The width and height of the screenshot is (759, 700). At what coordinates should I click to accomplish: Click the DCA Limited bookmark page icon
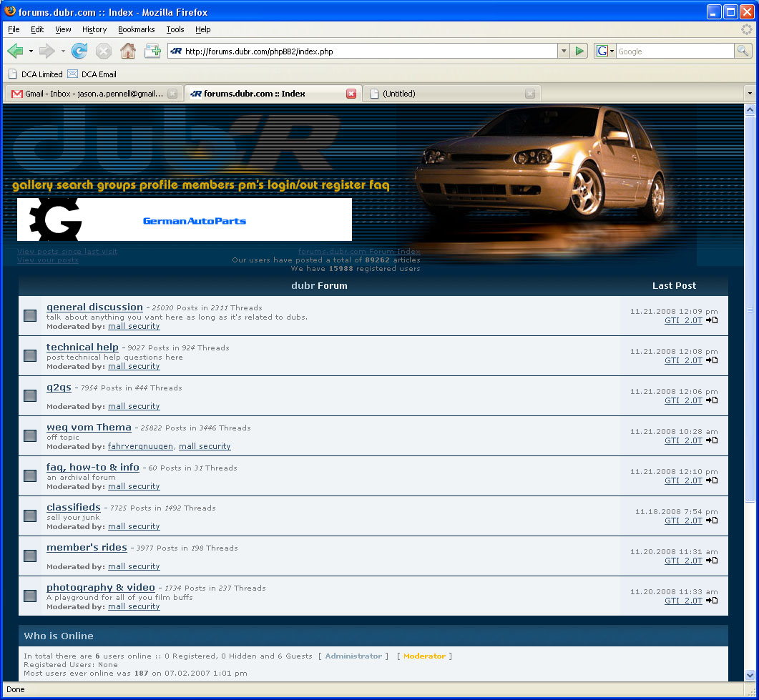click(x=13, y=74)
